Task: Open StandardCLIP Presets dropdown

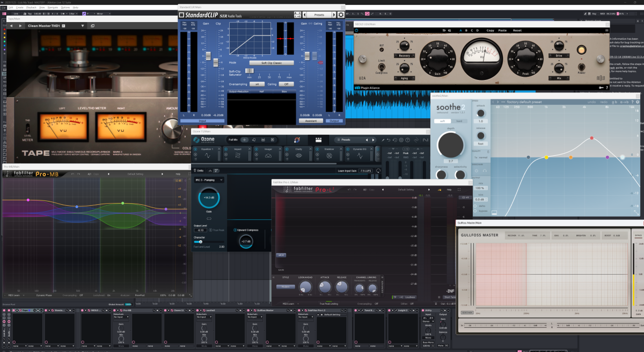Action: click(319, 15)
